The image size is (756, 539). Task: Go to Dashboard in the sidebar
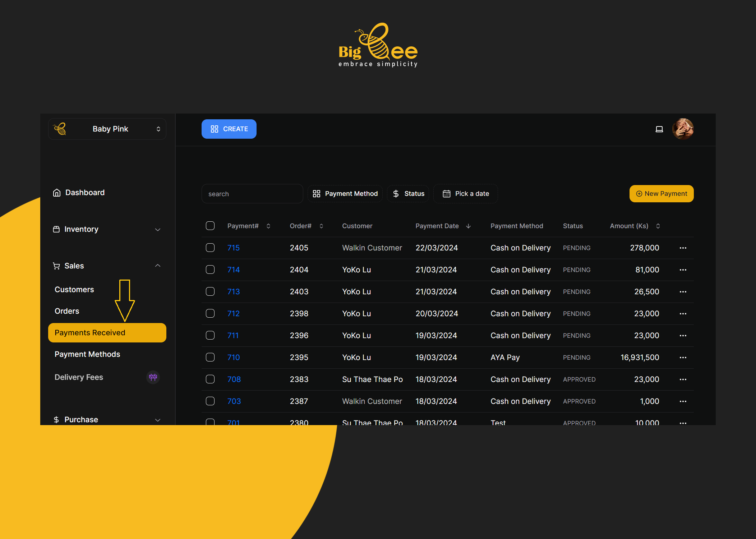[85, 193]
